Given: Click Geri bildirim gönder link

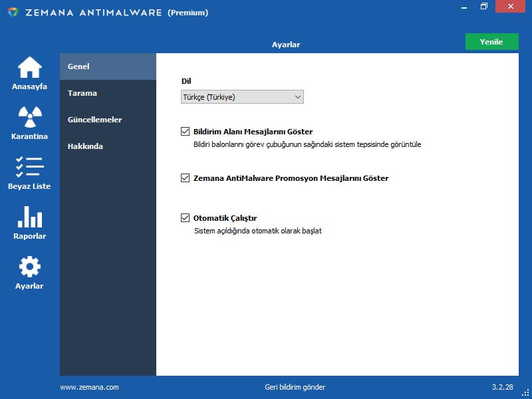Looking at the screenshot, I should pyautogui.click(x=295, y=387).
